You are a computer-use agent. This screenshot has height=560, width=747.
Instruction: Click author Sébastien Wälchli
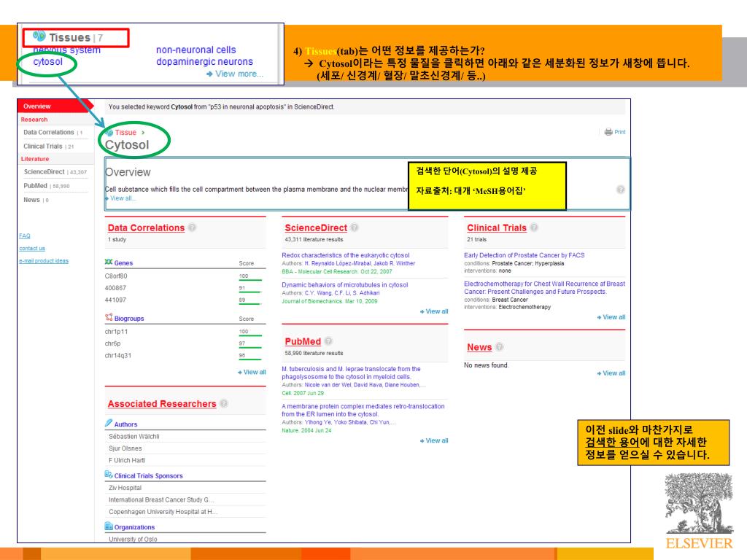click(134, 436)
